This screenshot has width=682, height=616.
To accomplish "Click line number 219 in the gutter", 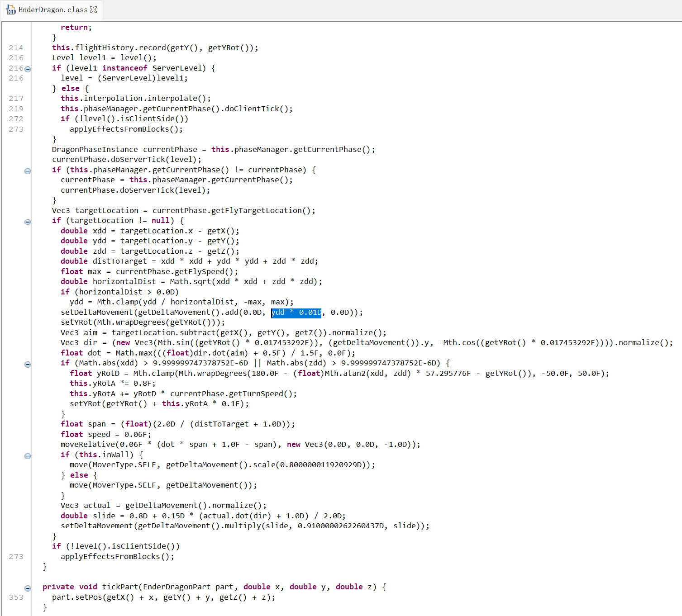I will coord(16,109).
